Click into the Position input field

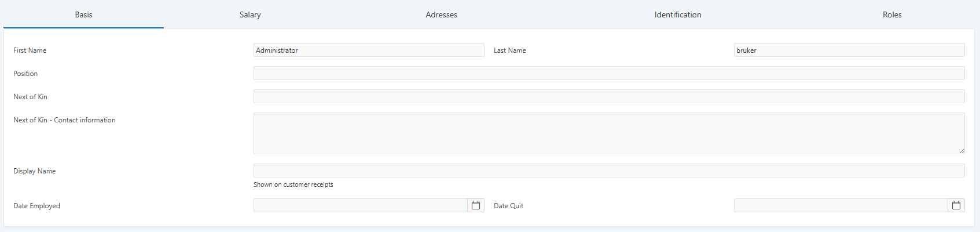(x=609, y=73)
